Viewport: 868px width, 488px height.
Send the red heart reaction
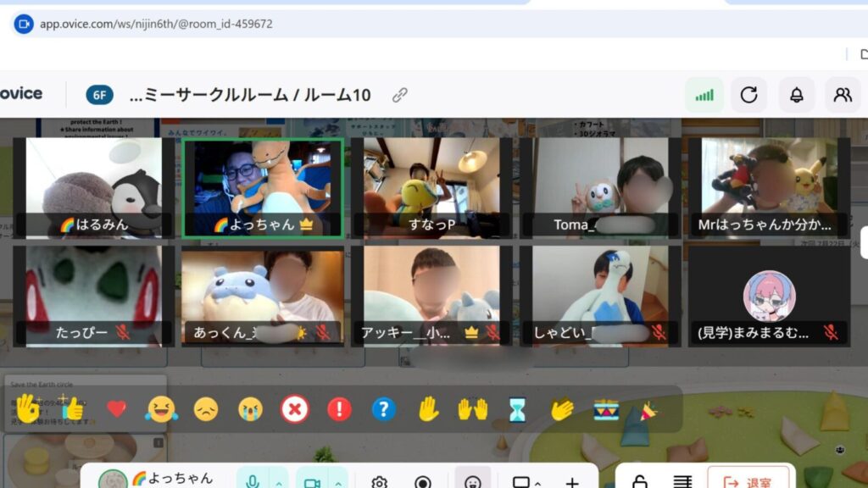point(117,410)
